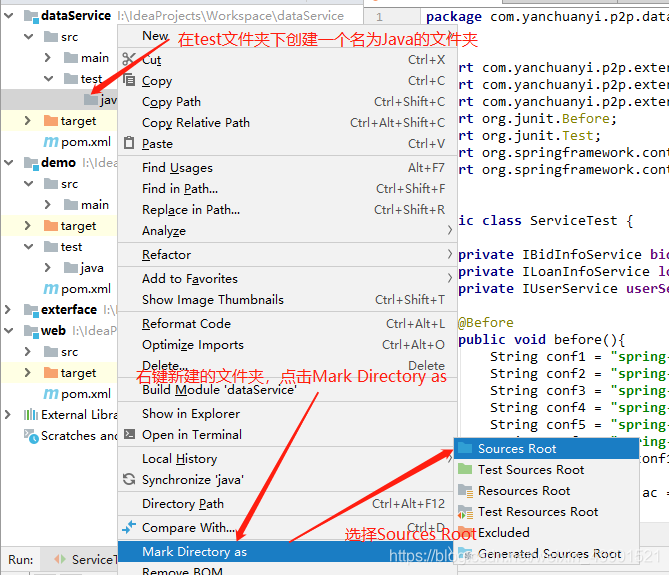Click the dataService module icon
Screen dimensions: 669x575
[31, 17]
